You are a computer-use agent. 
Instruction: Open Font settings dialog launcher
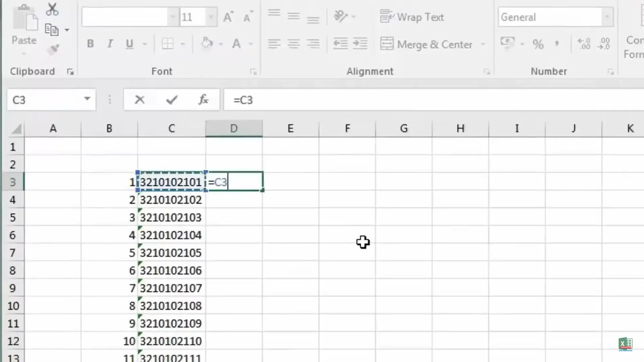click(253, 72)
